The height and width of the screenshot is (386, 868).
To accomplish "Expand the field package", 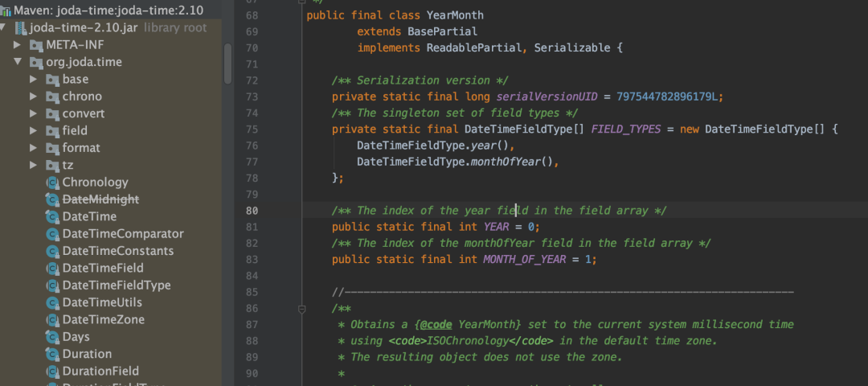I will pyautogui.click(x=34, y=131).
